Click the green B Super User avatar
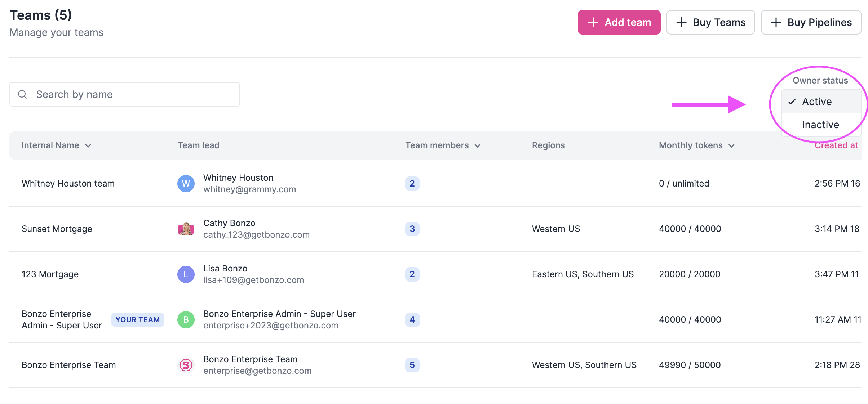 click(186, 319)
